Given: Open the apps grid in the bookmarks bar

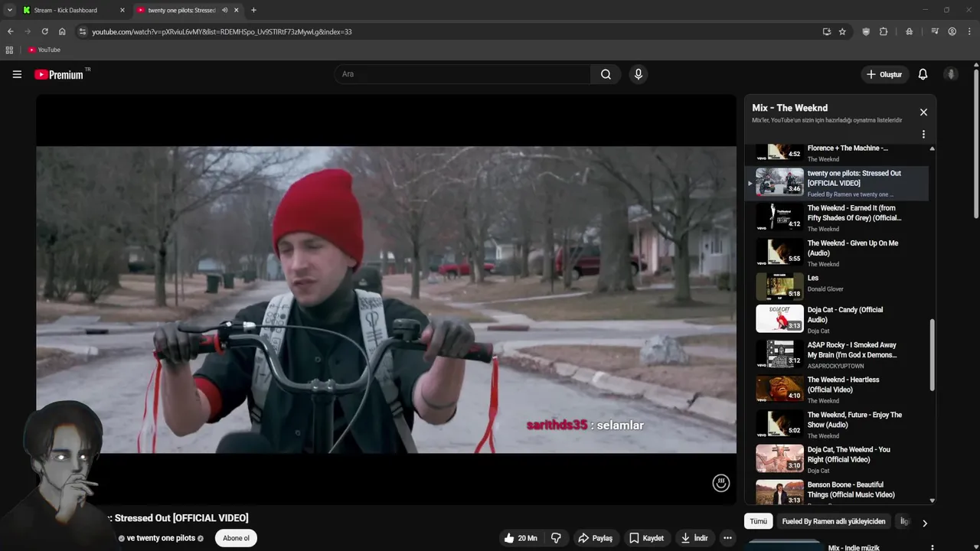Looking at the screenshot, I should pyautogui.click(x=9, y=50).
